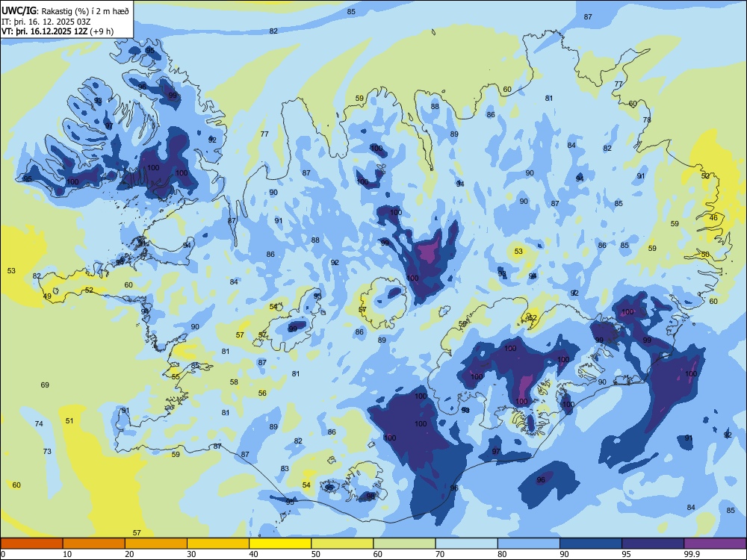Click the humidity value '55' on the map
This screenshot has width=747, height=560.
pos(176,376)
